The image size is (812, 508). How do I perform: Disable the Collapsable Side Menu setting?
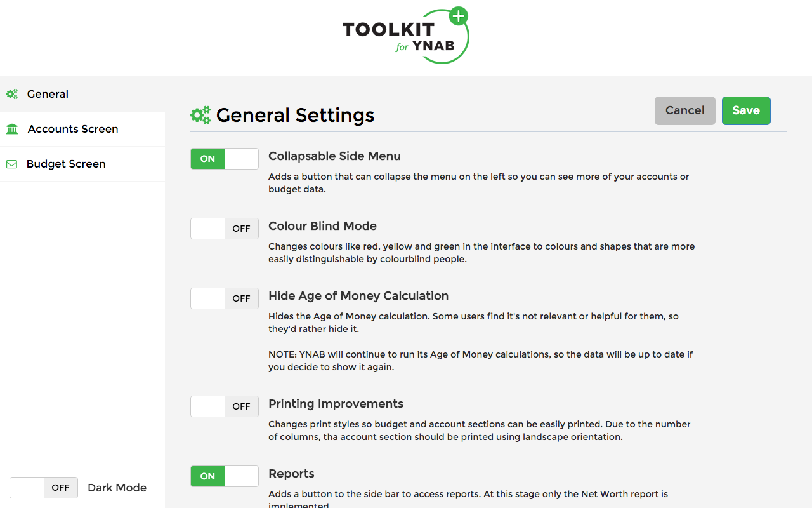tap(224, 158)
